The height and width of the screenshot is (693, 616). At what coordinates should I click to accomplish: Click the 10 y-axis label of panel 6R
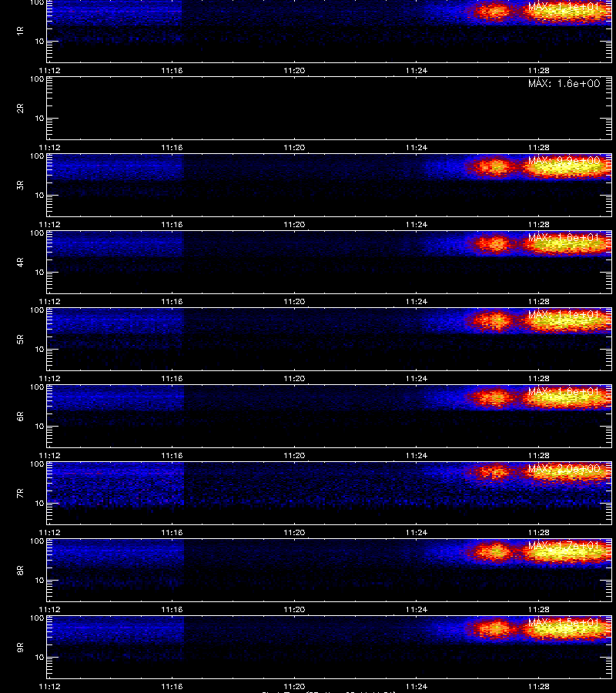point(39,426)
